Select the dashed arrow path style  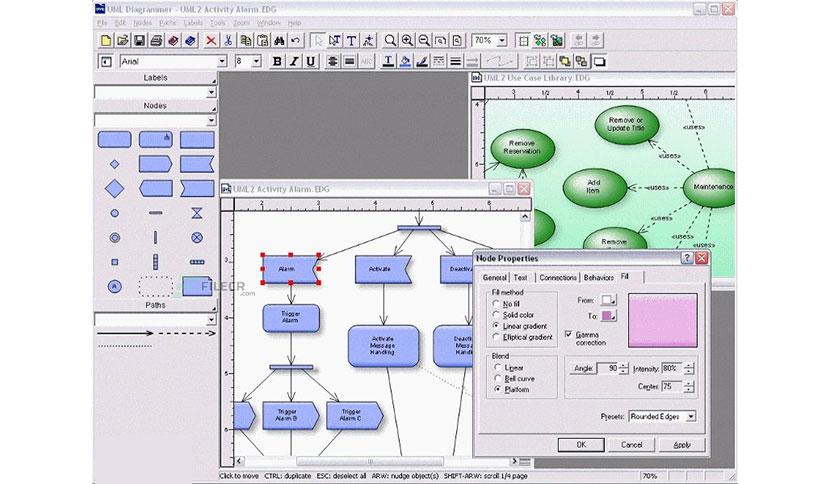click(x=187, y=333)
